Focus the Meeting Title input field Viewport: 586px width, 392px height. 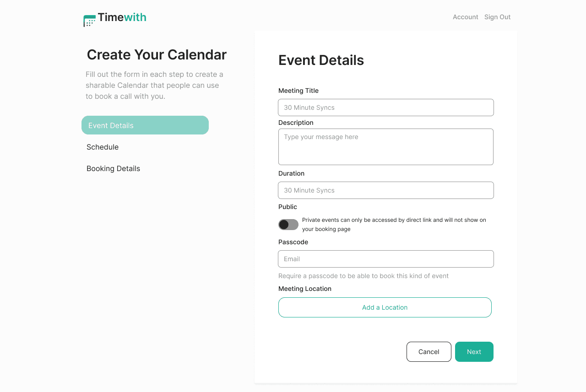[386, 107]
